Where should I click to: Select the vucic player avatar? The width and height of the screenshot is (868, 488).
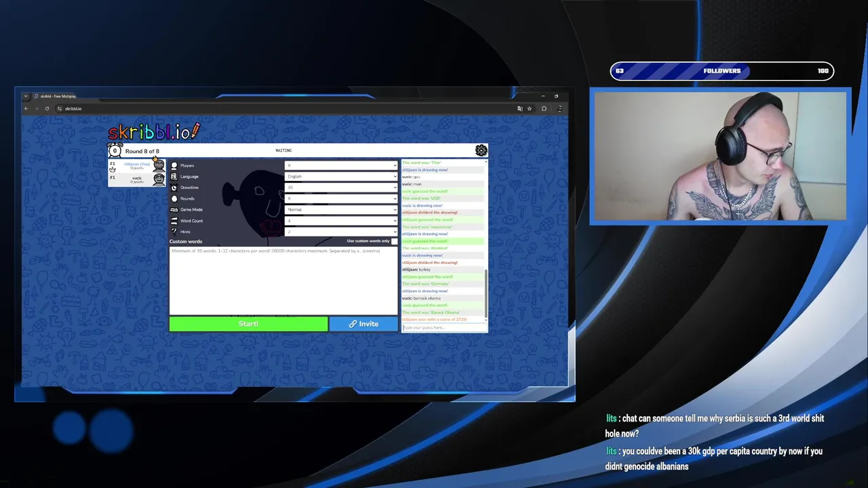[x=159, y=179]
